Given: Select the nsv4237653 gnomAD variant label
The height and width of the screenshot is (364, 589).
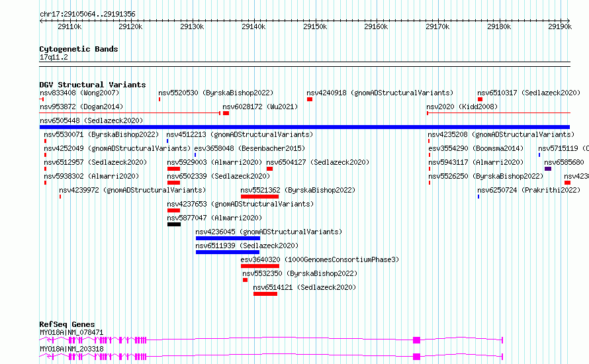Looking at the screenshot, I should tap(240, 204).
